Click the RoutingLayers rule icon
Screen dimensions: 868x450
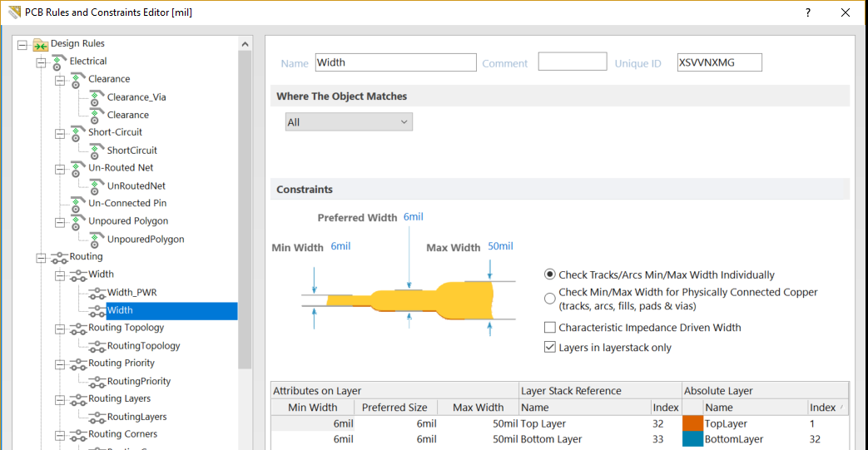click(97, 418)
